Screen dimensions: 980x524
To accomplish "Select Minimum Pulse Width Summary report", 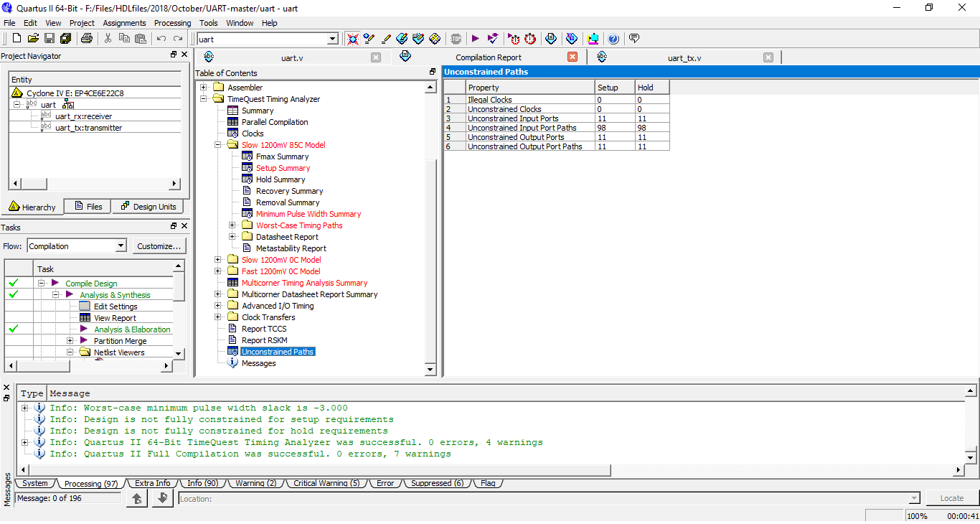I will (308, 214).
